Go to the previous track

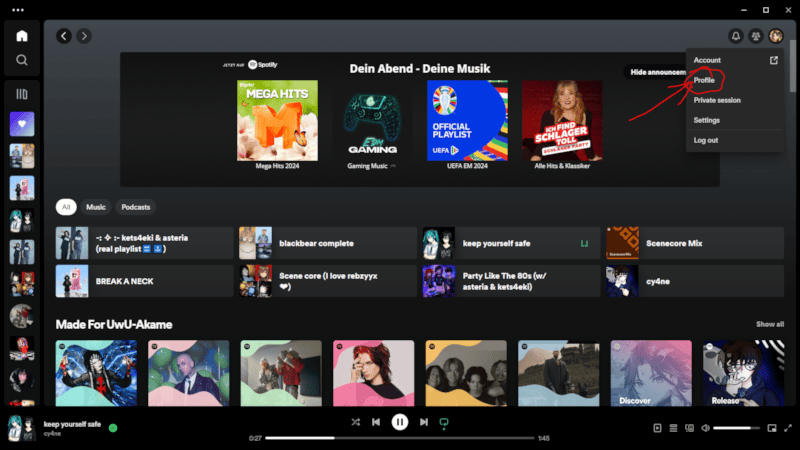point(376,422)
